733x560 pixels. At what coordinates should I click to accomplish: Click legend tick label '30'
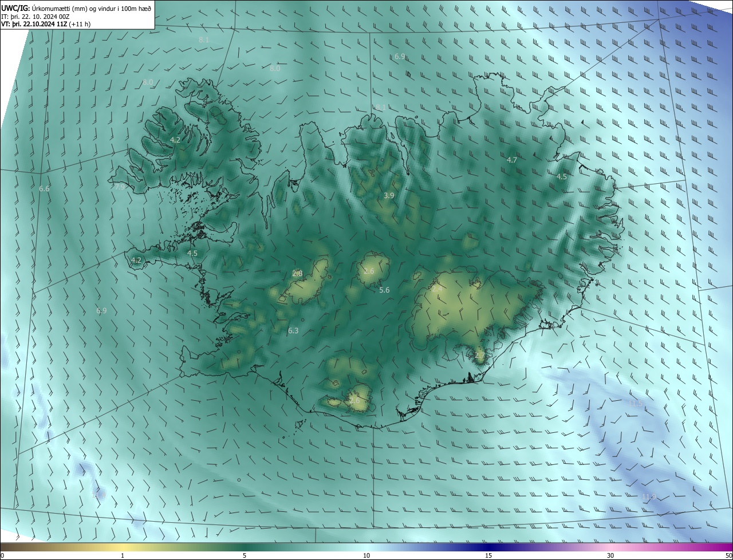610,555
